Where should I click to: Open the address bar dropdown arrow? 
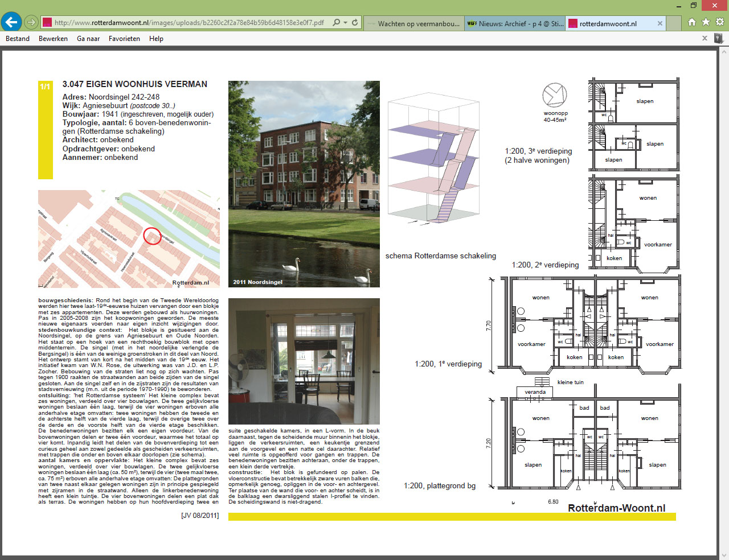coord(345,23)
